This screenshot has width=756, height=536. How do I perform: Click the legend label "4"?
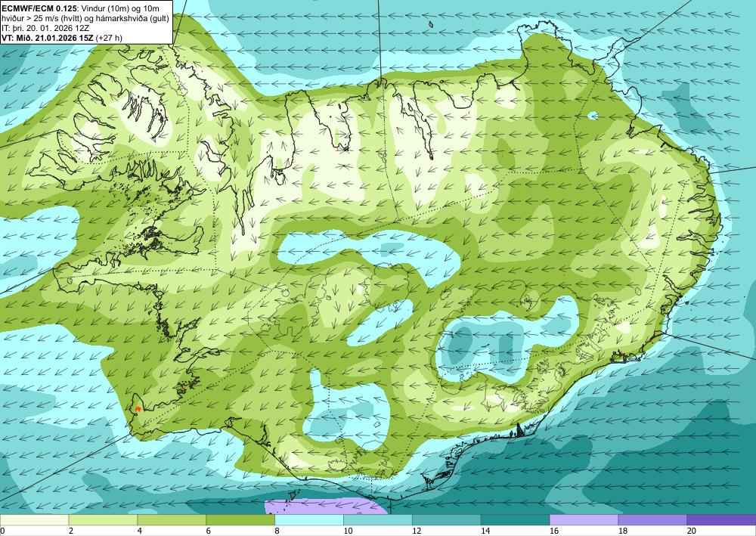point(140,531)
